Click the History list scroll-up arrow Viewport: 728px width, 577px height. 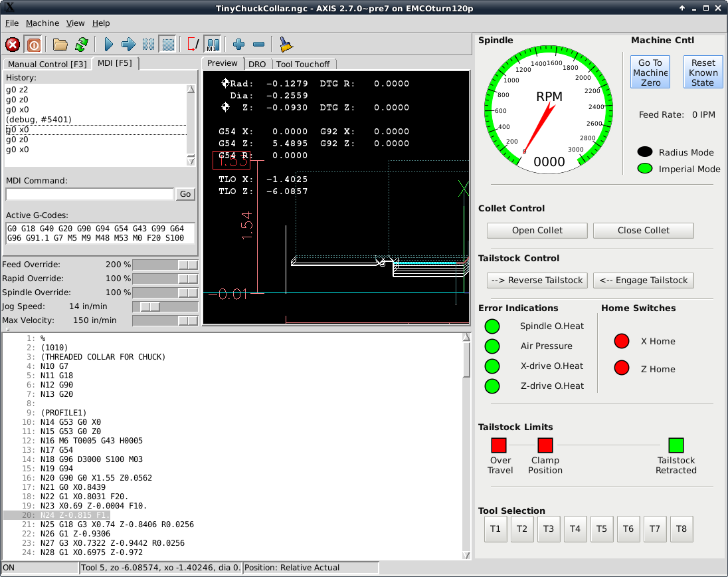[191, 88]
